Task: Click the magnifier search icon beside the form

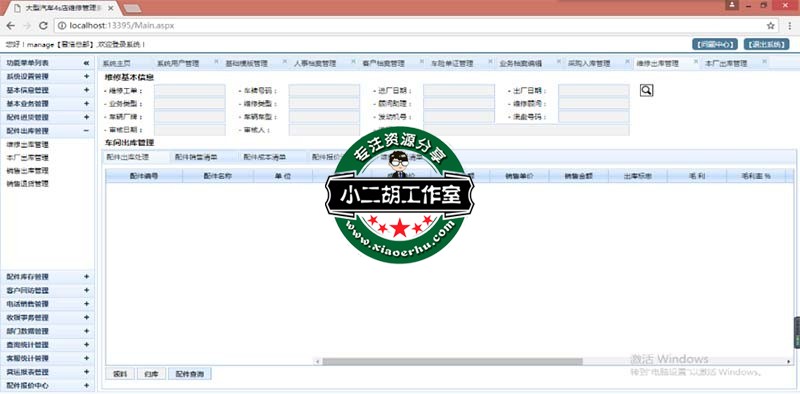Action: [x=646, y=90]
